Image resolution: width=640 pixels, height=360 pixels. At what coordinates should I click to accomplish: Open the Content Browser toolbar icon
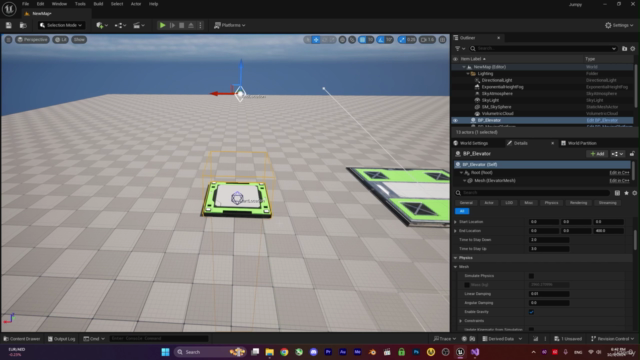coord(23,25)
